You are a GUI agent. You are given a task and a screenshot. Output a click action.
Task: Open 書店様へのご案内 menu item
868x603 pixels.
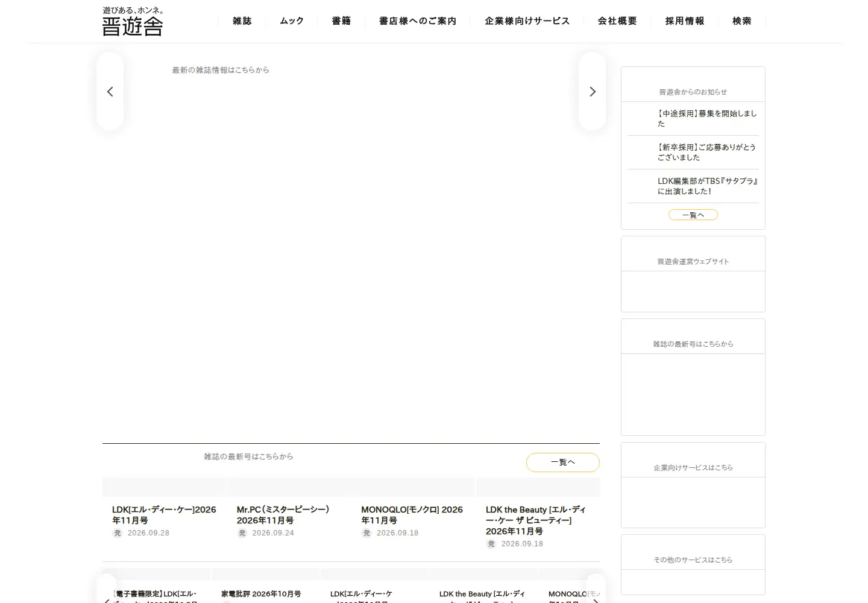coord(418,21)
